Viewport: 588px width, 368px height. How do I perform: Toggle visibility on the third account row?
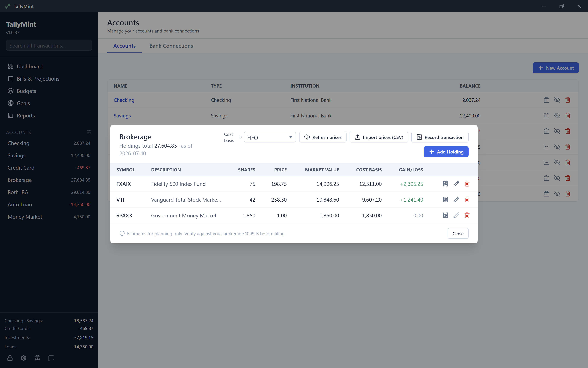(x=557, y=131)
